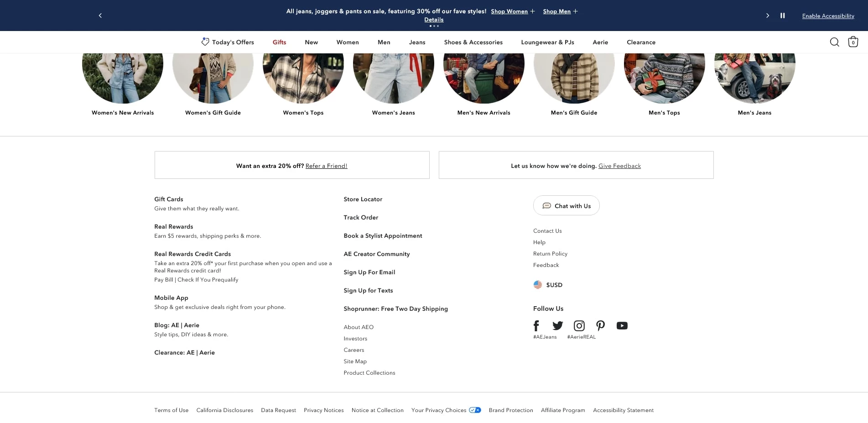Screen dimensions: 868x423
Task: Click the US flag currency icon
Action: click(x=538, y=285)
